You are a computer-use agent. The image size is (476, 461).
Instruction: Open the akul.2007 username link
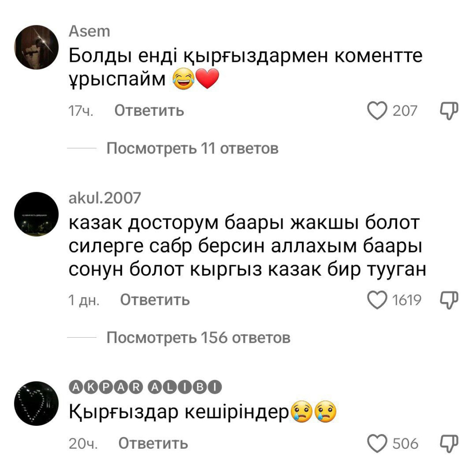click(105, 198)
